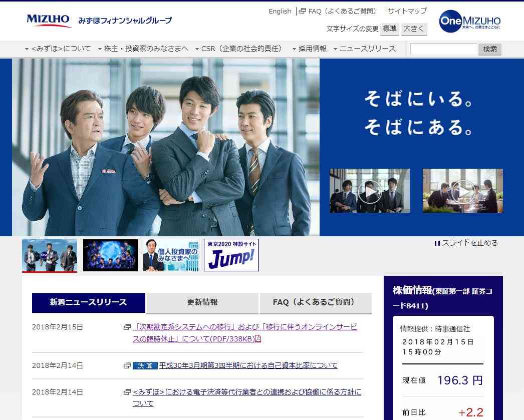Select the 個人投資家のみなさまへ slide thumbnail

pyautogui.click(x=171, y=255)
